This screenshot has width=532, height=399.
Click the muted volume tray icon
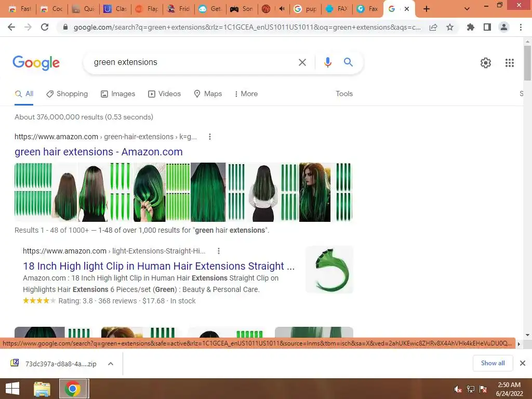tap(458, 389)
